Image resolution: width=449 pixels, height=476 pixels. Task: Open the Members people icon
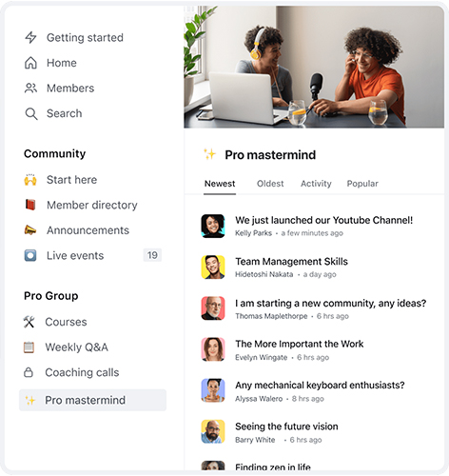pos(30,88)
